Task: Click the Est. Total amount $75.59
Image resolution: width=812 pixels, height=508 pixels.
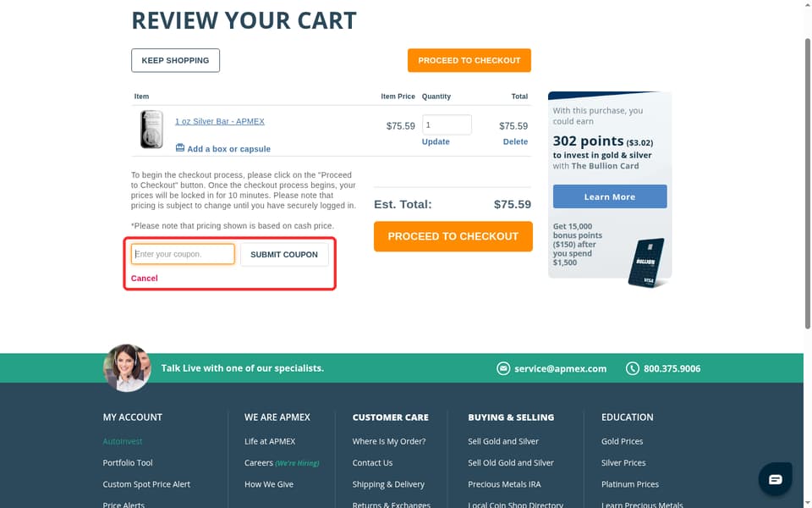Action: pyautogui.click(x=513, y=204)
